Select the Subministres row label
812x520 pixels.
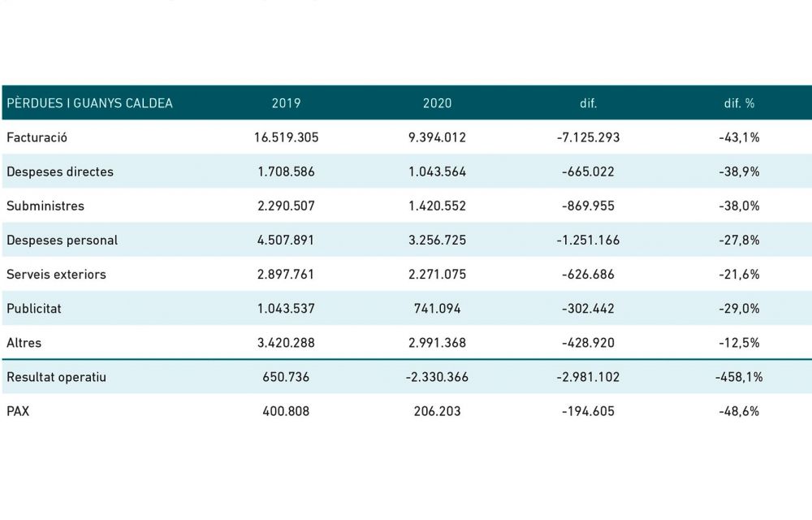click(45, 206)
